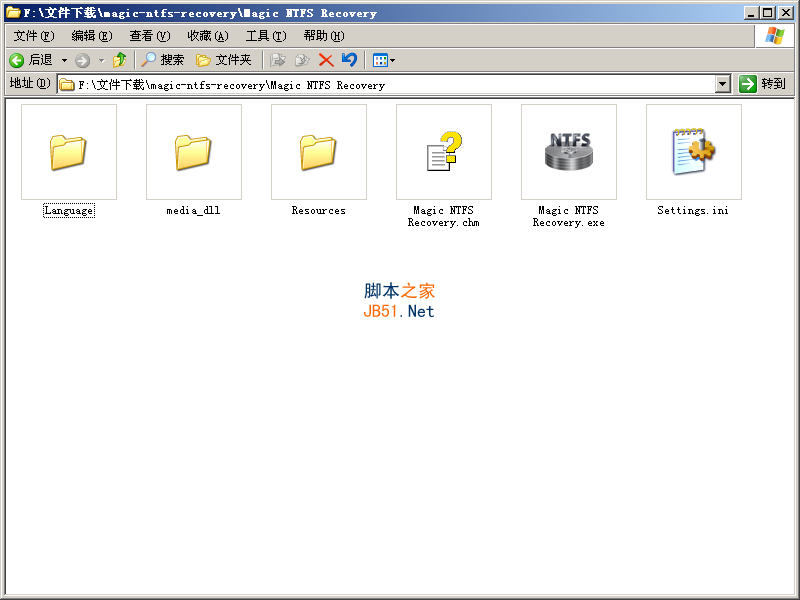This screenshot has width=800, height=600.
Task: Click the greyed Forward arrow icon
Action: point(82,61)
